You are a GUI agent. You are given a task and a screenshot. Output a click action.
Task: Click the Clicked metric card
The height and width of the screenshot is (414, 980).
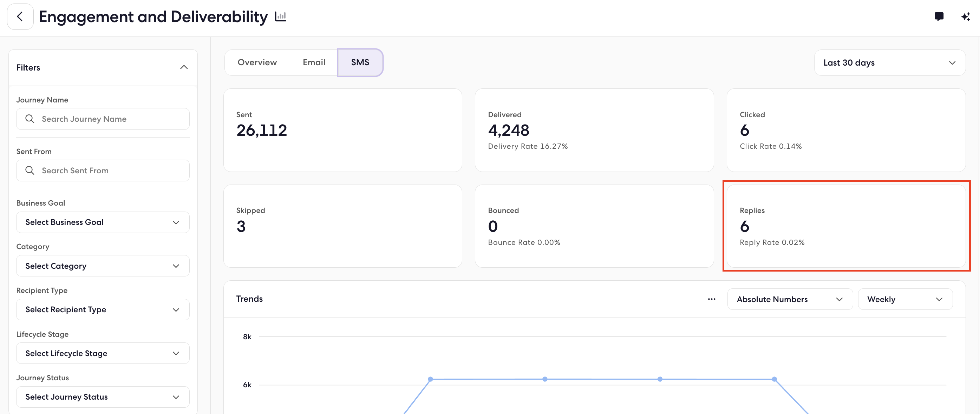click(x=846, y=130)
